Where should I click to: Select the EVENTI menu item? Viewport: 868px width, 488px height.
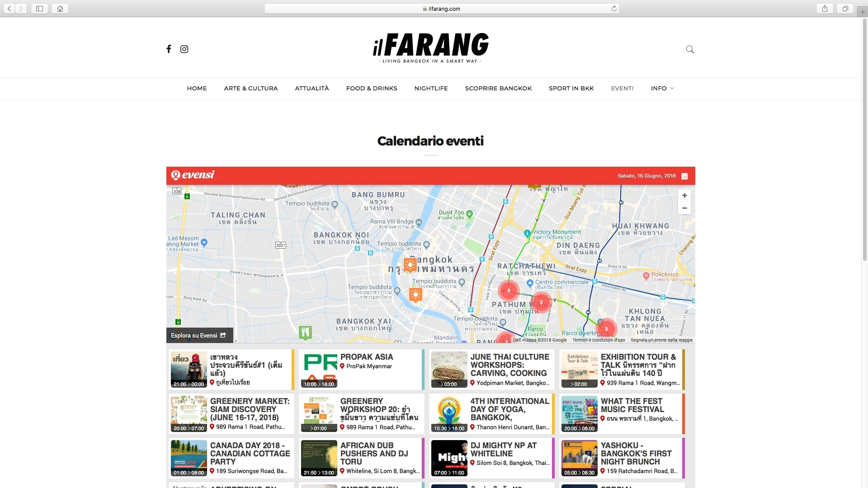[622, 88]
